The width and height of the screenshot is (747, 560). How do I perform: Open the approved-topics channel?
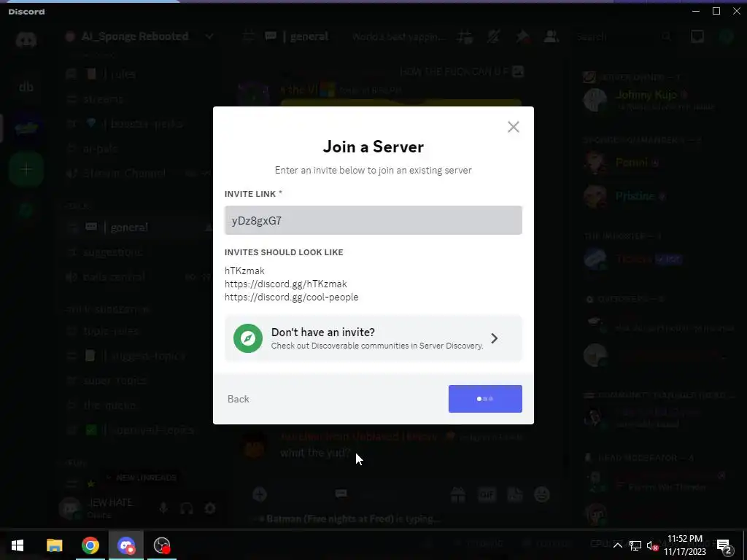coord(138,430)
